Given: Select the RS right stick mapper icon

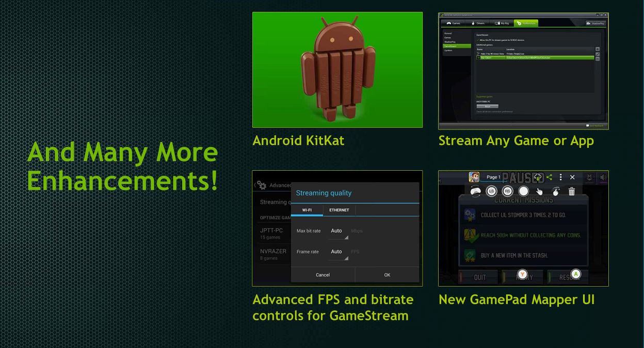Looking at the screenshot, I should [x=507, y=191].
